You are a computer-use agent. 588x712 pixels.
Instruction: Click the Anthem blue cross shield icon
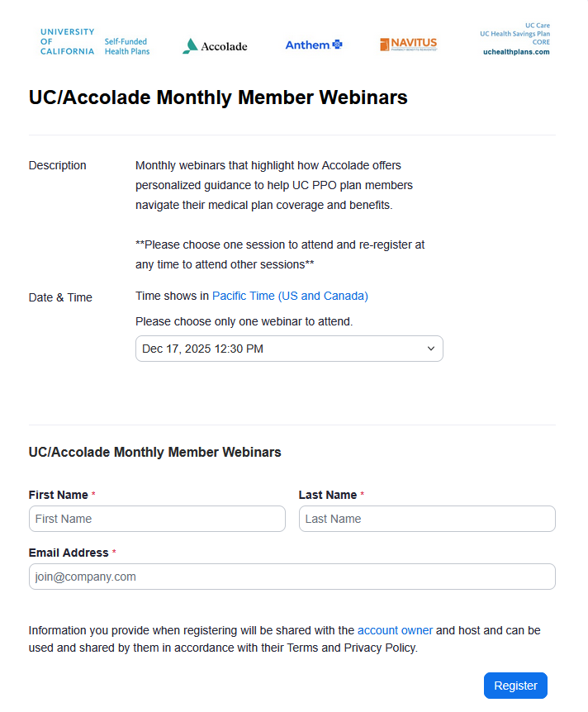pos(337,45)
